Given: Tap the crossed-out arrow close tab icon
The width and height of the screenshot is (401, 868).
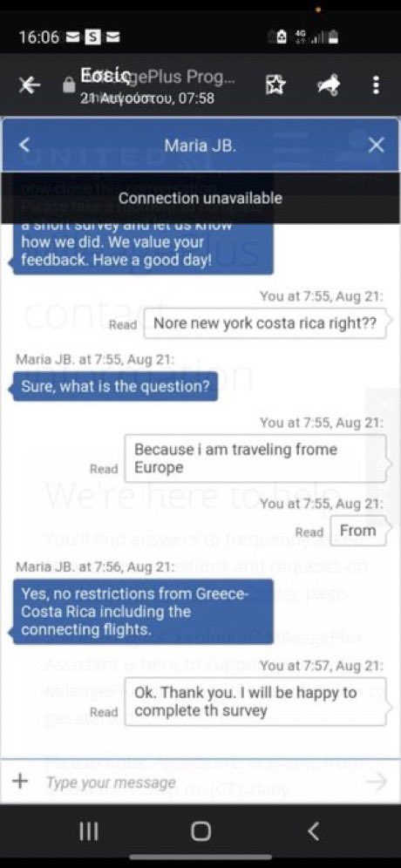Looking at the screenshot, I should point(29,85).
